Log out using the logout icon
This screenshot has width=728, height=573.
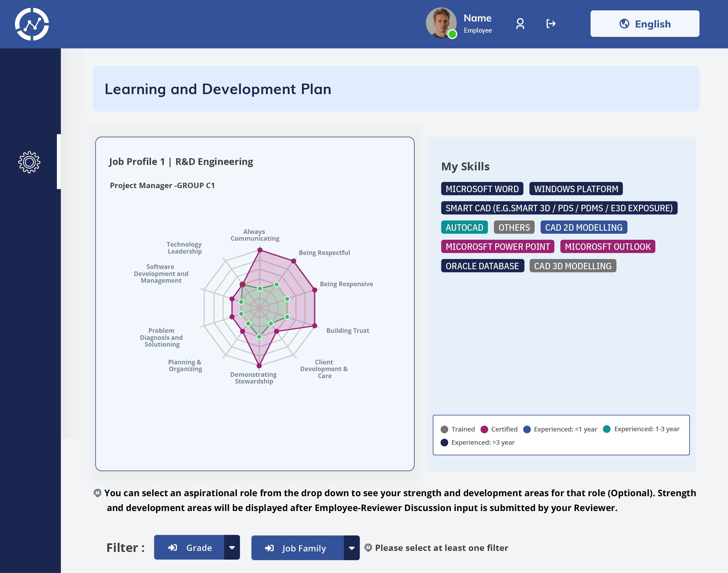(551, 23)
